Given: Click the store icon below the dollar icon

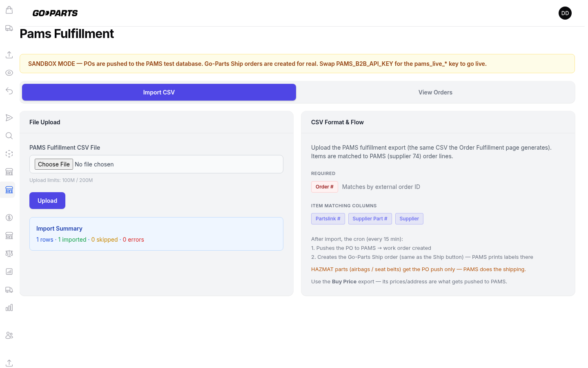Looking at the screenshot, I should coord(9,236).
